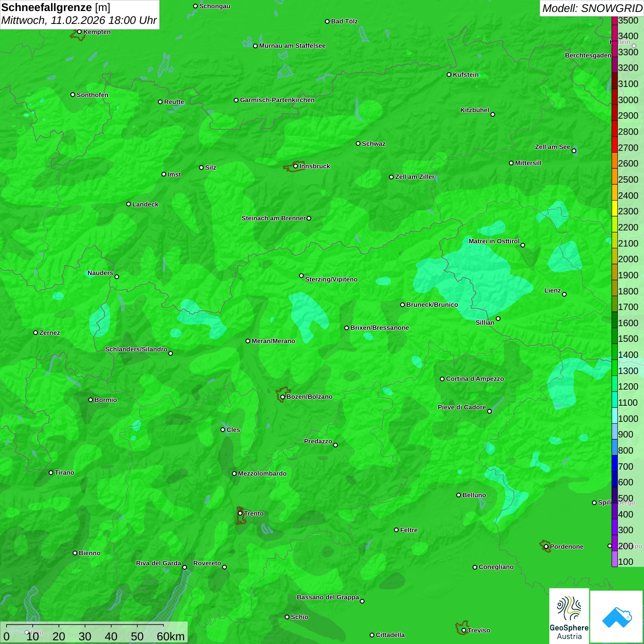Select the 700 m blue legend color

click(x=615, y=463)
